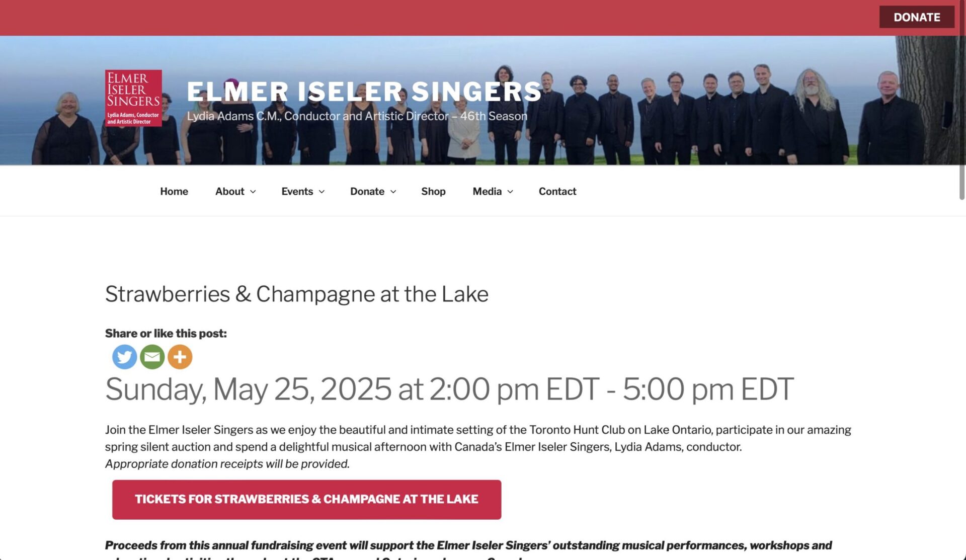Expand the About menu chevron

pos(253,192)
